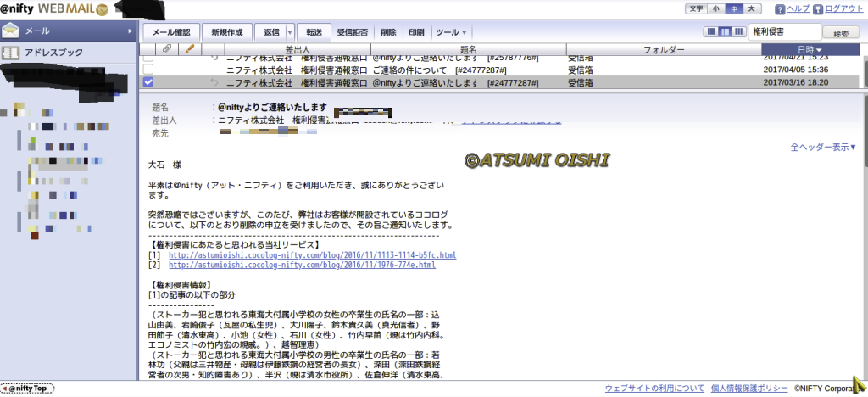The width and height of the screenshot is (868, 397).
Task: Click the pencil column header icon
Action: [x=191, y=49]
